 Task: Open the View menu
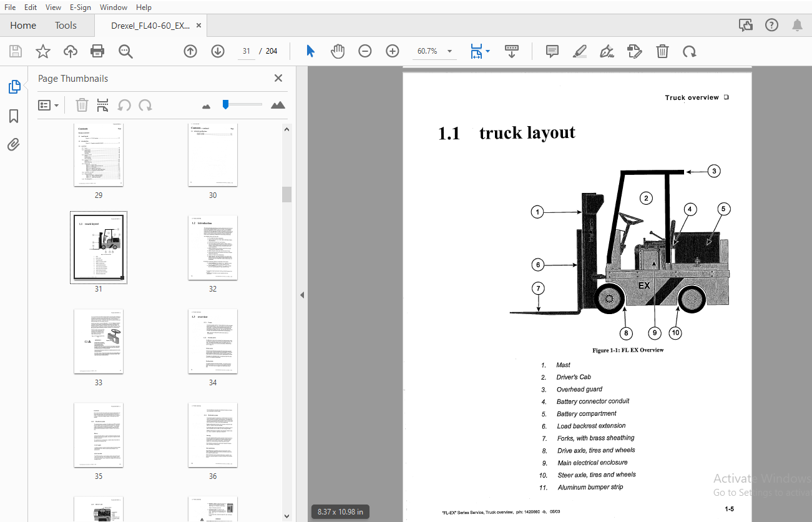[54, 7]
